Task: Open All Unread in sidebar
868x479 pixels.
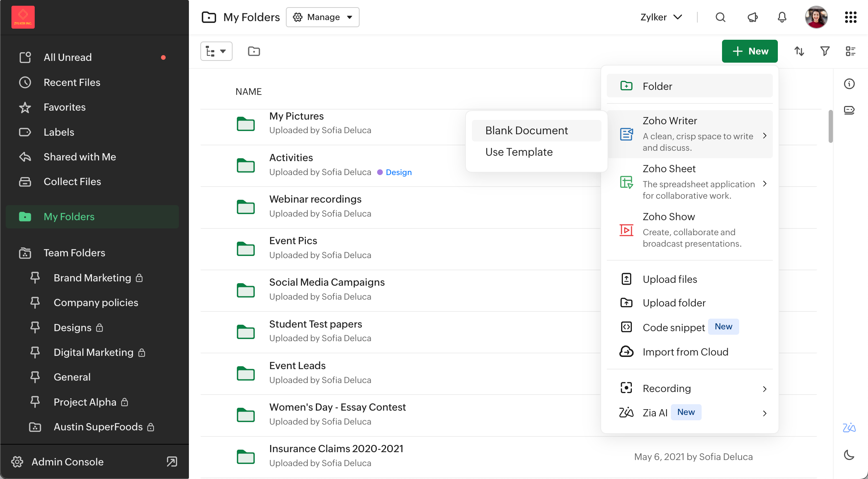Action: point(92,57)
